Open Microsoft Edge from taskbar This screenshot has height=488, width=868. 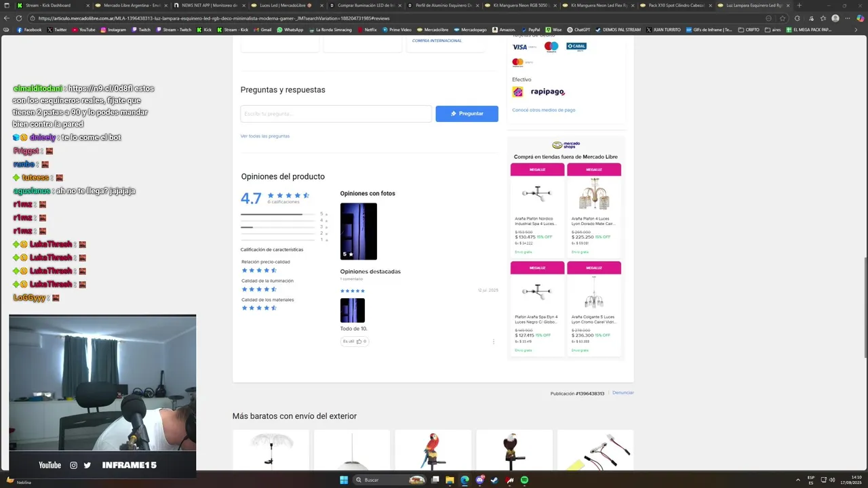point(465,480)
